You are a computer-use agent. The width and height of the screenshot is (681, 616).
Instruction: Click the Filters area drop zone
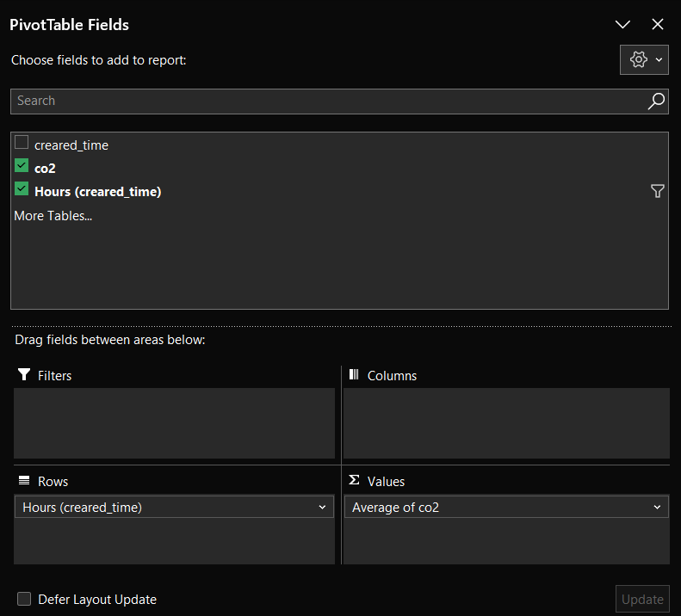(174, 423)
